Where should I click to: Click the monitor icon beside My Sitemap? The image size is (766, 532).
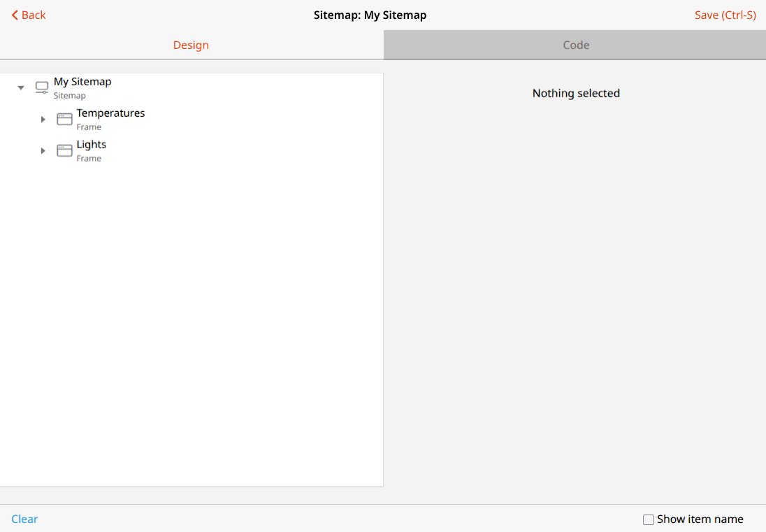41,87
